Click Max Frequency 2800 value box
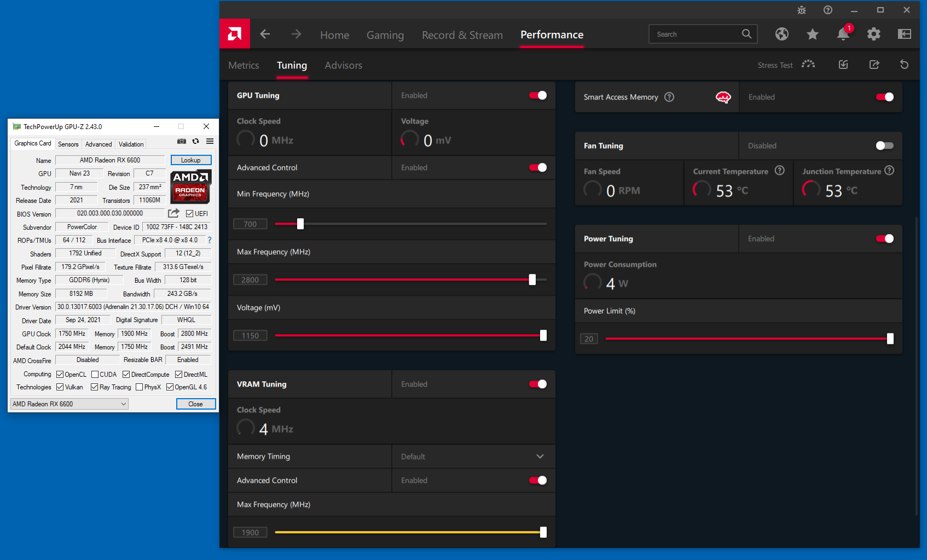Image resolution: width=927 pixels, height=560 pixels. [250, 279]
